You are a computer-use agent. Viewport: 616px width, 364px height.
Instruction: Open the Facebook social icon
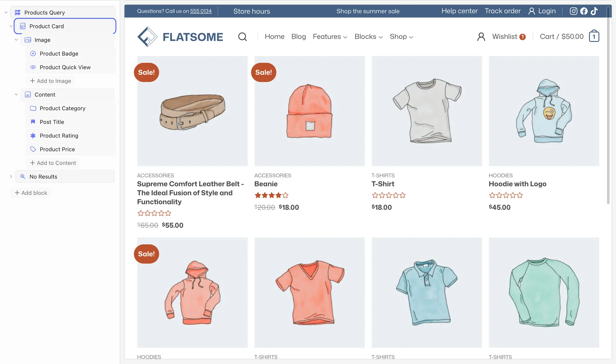[x=584, y=11]
